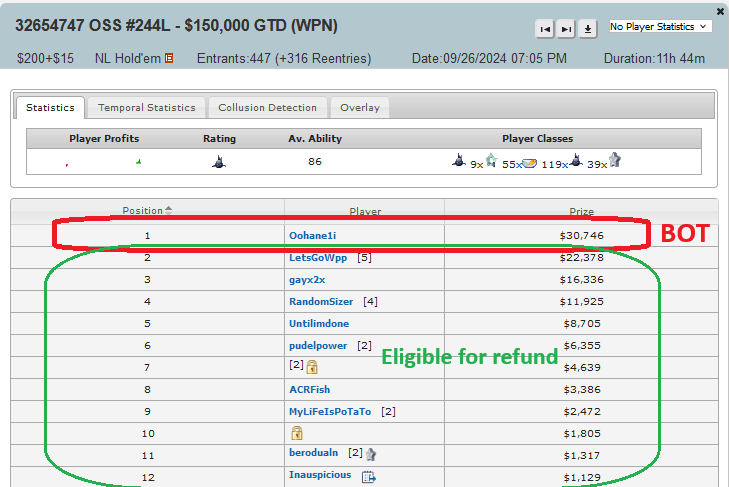Image resolution: width=729 pixels, height=487 pixels.
Task: Click the shark icon under Rating
Action: coord(219,162)
